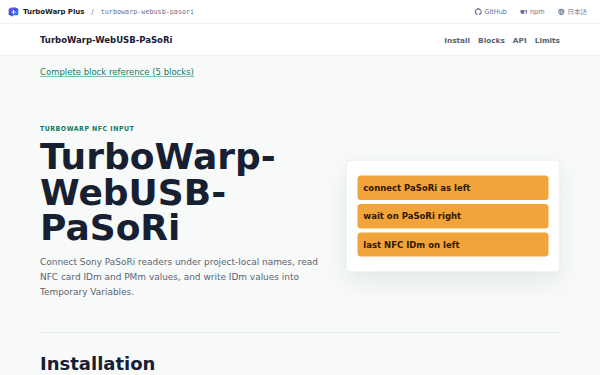Go to the API section

[520, 41]
